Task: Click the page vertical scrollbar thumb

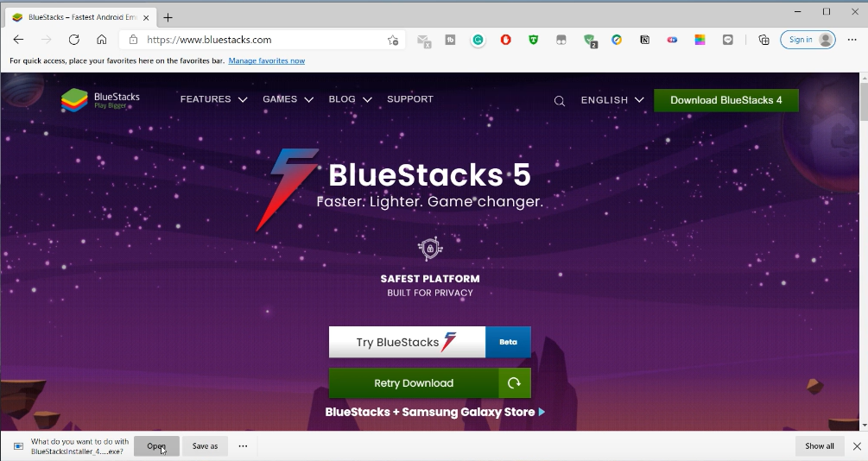Action: (x=864, y=100)
